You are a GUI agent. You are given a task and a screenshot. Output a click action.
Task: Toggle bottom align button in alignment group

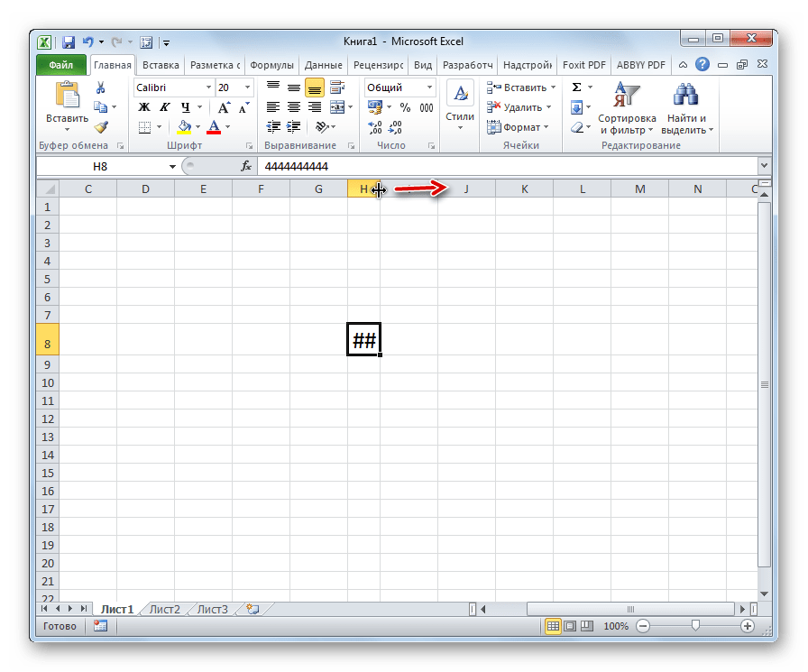[314, 88]
